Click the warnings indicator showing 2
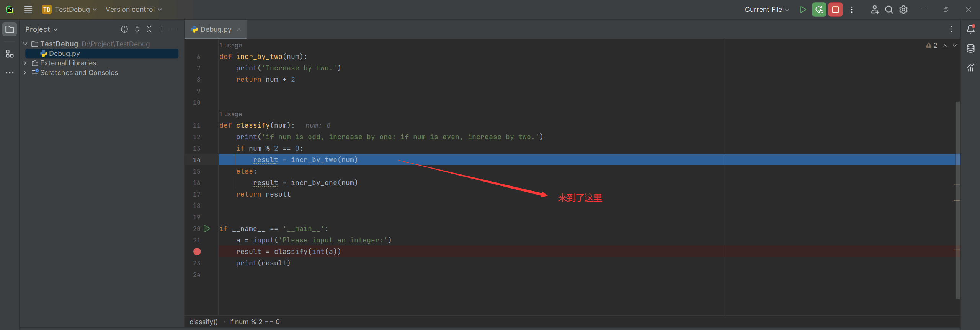980x330 pixels. coord(931,46)
